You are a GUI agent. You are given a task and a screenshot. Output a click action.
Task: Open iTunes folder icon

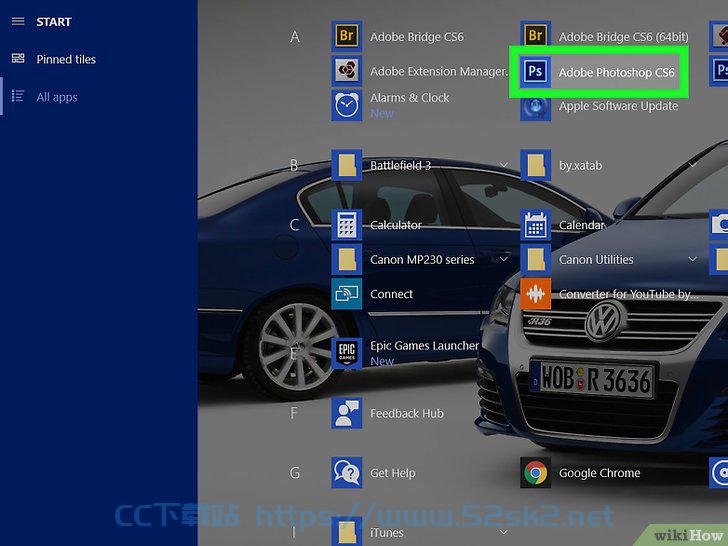pyautogui.click(x=347, y=532)
